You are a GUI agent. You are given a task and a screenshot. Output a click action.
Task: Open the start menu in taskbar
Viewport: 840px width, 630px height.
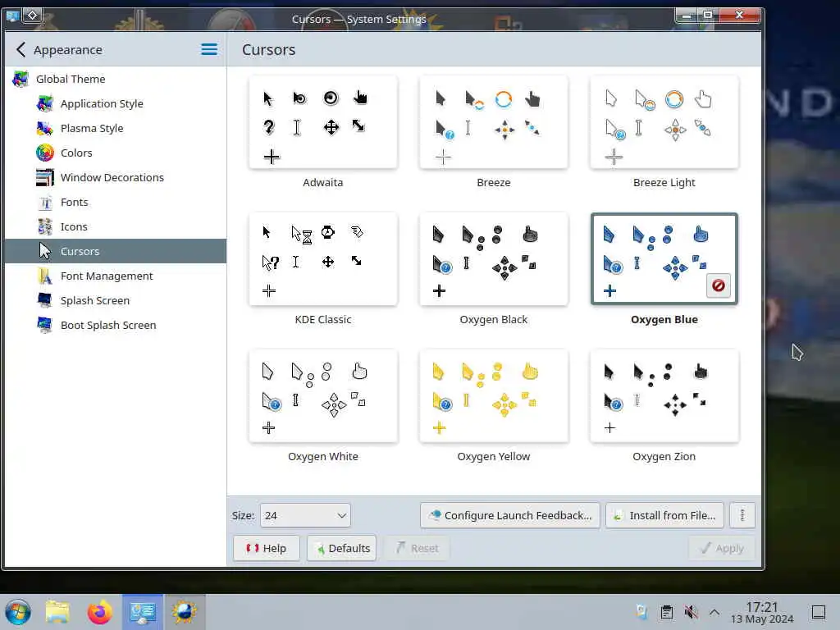18,612
